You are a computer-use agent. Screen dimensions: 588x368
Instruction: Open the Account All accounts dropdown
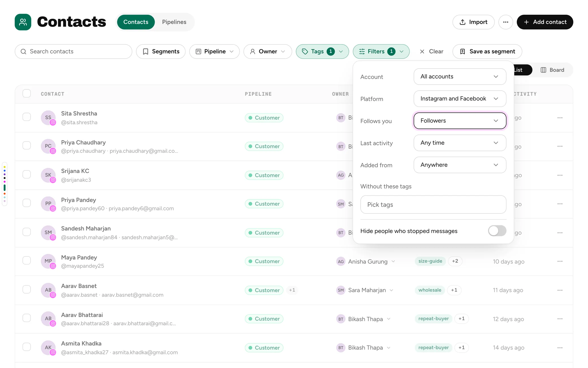pyautogui.click(x=460, y=76)
